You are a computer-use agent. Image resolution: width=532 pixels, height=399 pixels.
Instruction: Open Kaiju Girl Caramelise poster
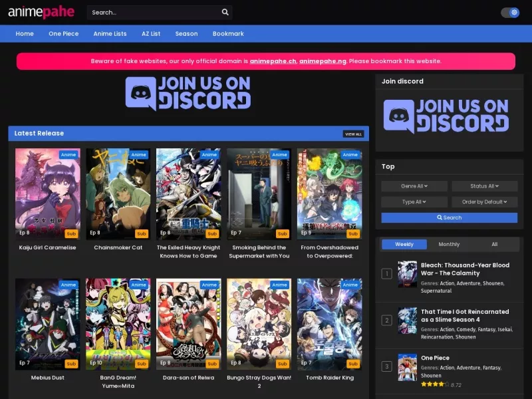click(x=47, y=194)
